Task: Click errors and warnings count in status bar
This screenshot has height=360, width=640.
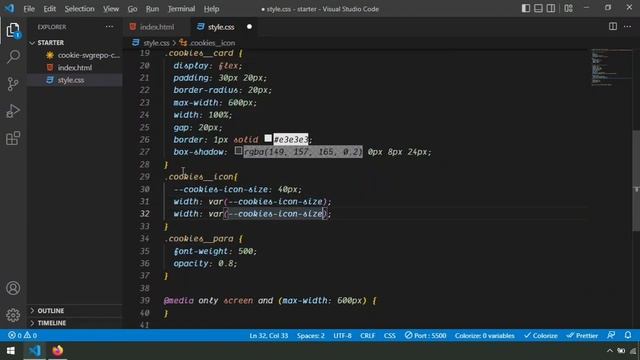Action: (x=22, y=336)
